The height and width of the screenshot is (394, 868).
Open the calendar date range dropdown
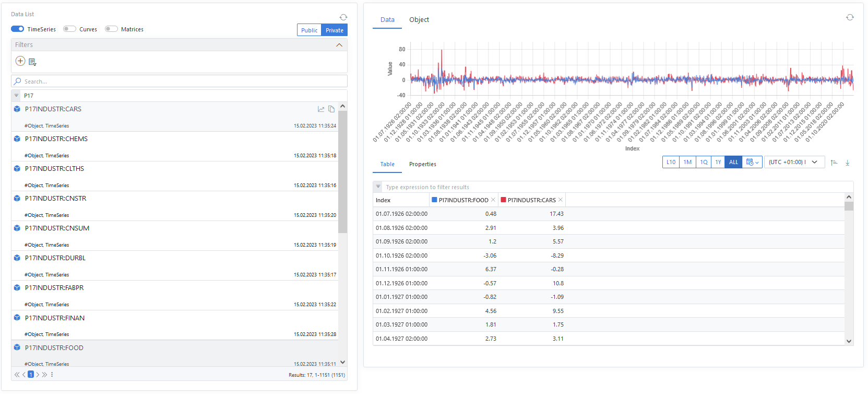[x=752, y=162]
